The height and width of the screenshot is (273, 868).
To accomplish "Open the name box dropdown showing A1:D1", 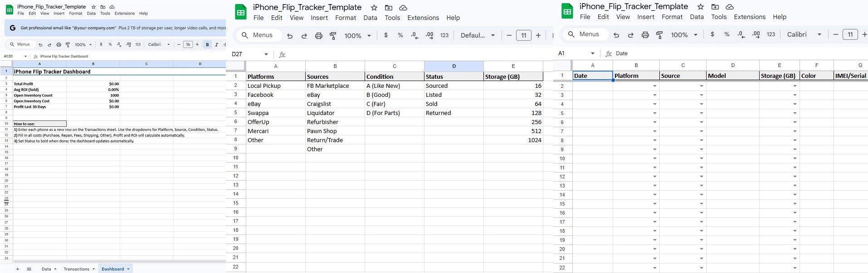I will 25,57.
